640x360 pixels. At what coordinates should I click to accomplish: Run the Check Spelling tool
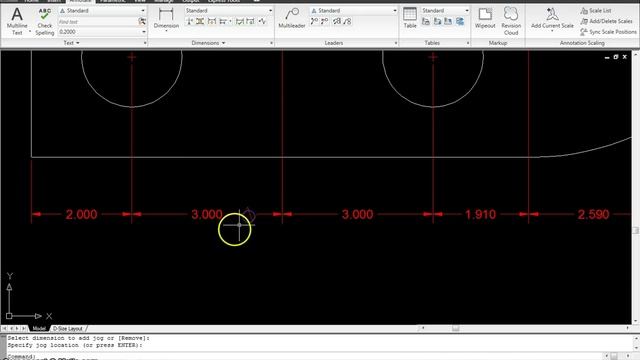coord(44,21)
